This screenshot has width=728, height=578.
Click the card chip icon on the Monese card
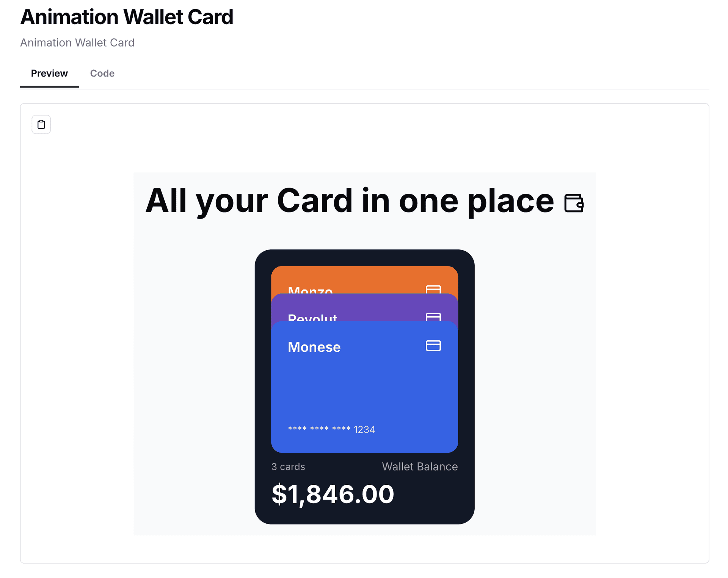pos(433,346)
